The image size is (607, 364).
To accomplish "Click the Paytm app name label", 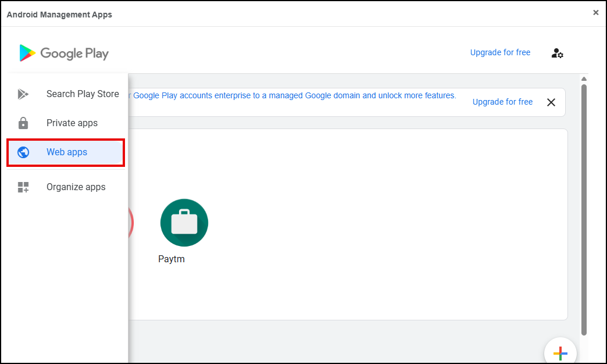I will tap(172, 259).
